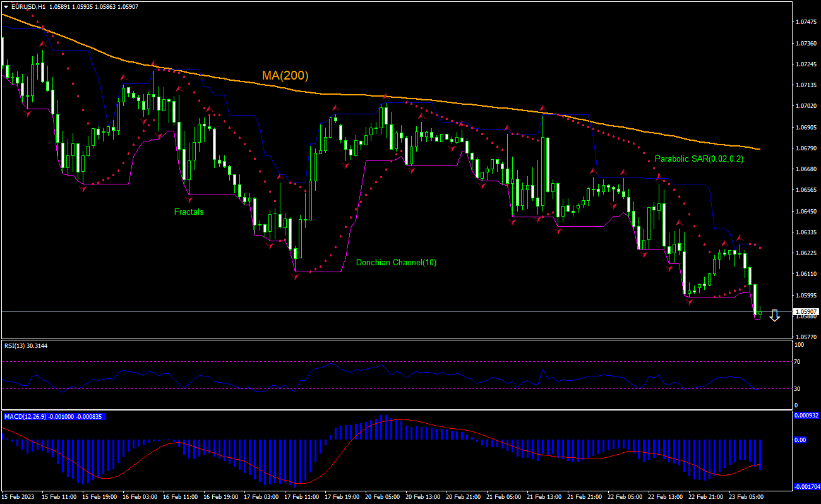Open the dropdown arrow beside EURUSD,H1
The image size is (821, 504).
(x=6, y=6)
